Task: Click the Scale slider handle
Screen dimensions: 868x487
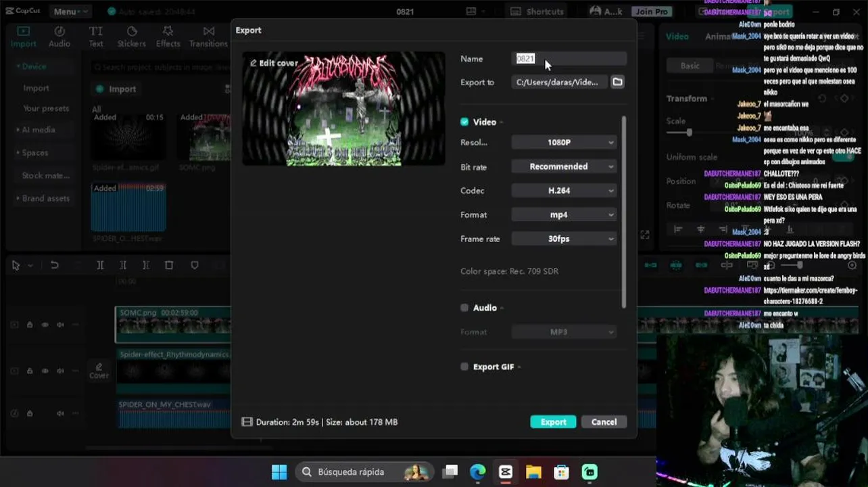Action: pyautogui.click(x=689, y=133)
